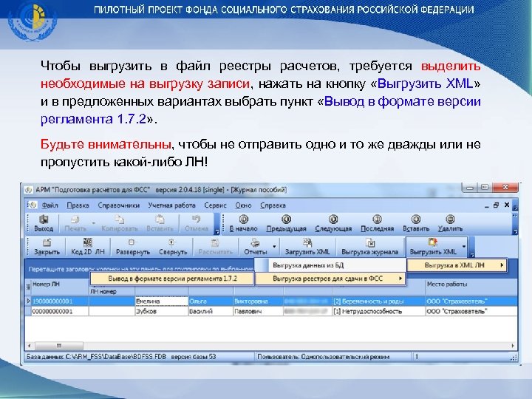This screenshot has width=532, height=399.
Task: Insert a record with navigation Вставить button
Action: click(x=416, y=224)
